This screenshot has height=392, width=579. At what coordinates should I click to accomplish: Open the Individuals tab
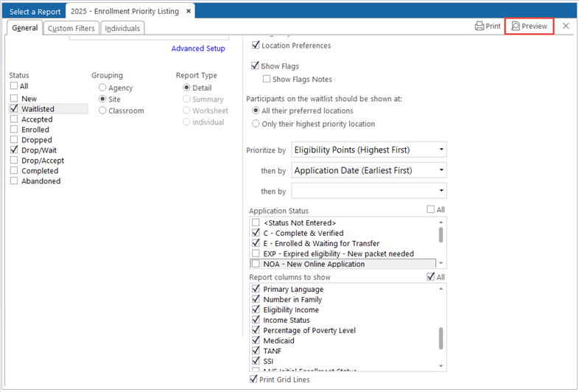pos(122,28)
